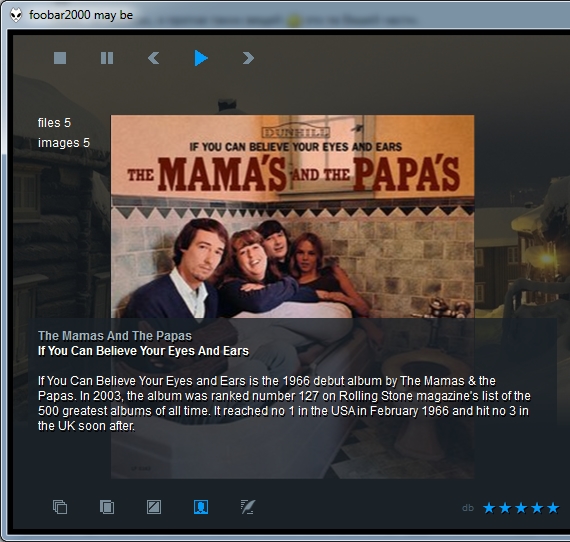Rate the album one star

(x=489, y=508)
